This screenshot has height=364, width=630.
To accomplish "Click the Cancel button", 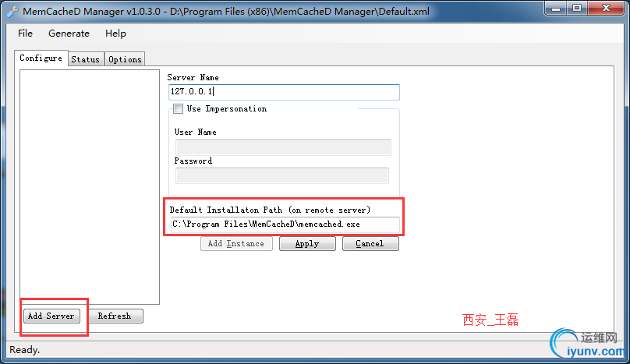I will pyautogui.click(x=370, y=243).
